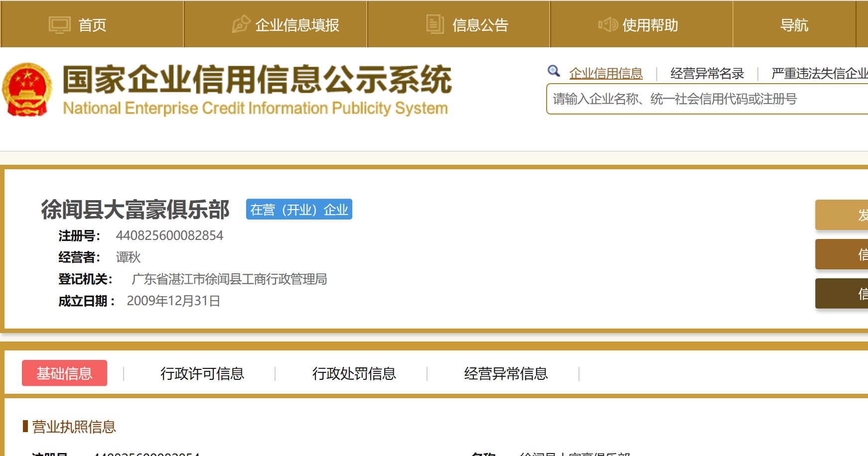Select the 严重违法失信企业 search category
868x456 pixels.
[x=821, y=73]
